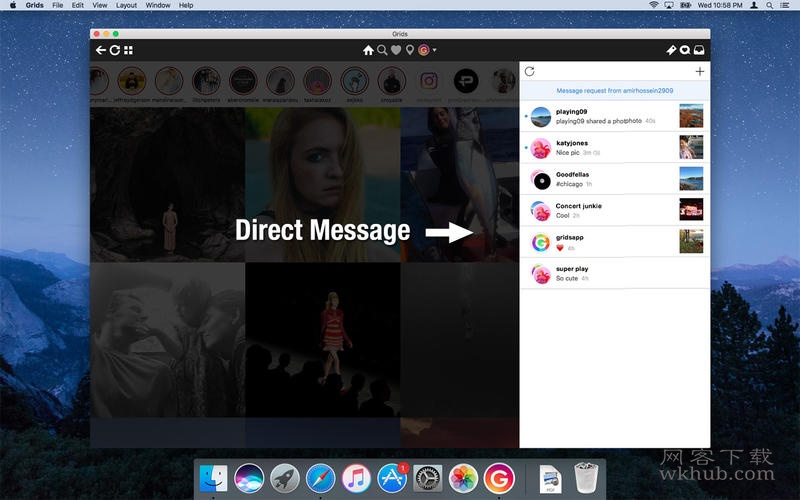
Task: View the photo thumbnail in Goodfellas row
Action: (x=691, y=179)
